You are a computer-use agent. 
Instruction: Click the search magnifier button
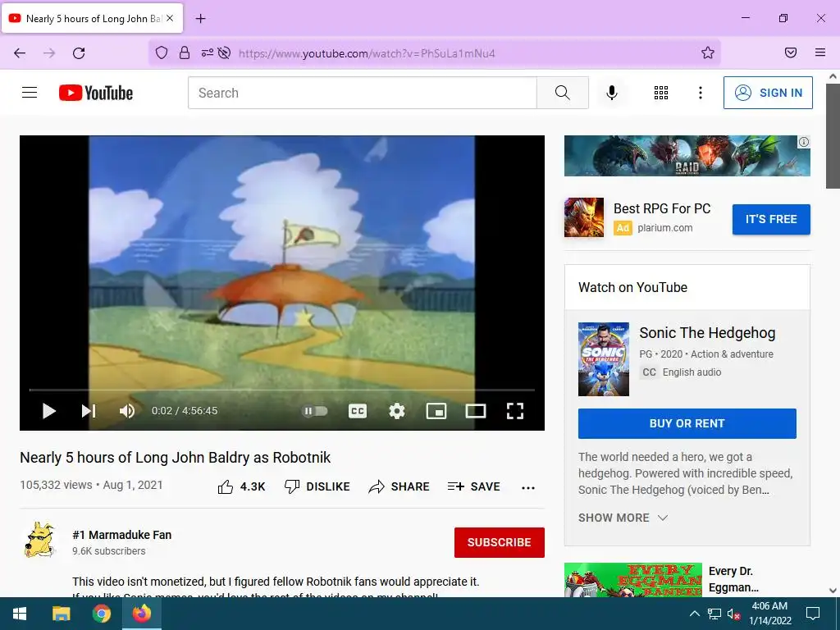(x=563, y=93)
